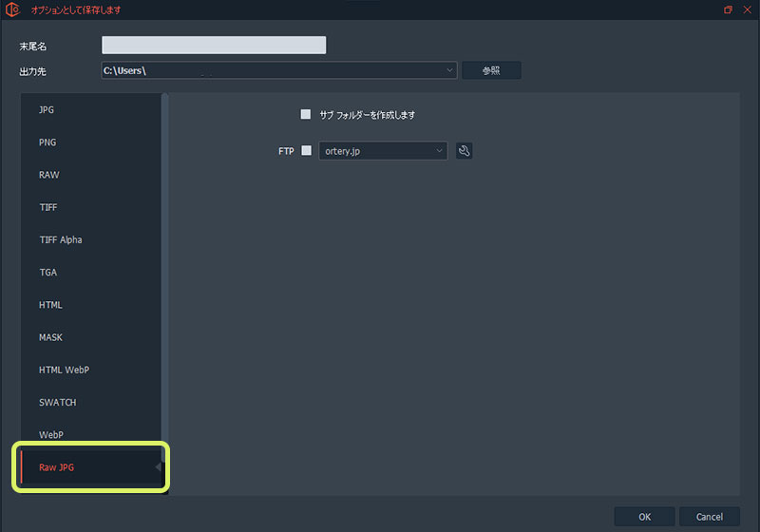Open FTP settings wrench icon
Screen dimensions: 760x532
click(x=464, y=150)
